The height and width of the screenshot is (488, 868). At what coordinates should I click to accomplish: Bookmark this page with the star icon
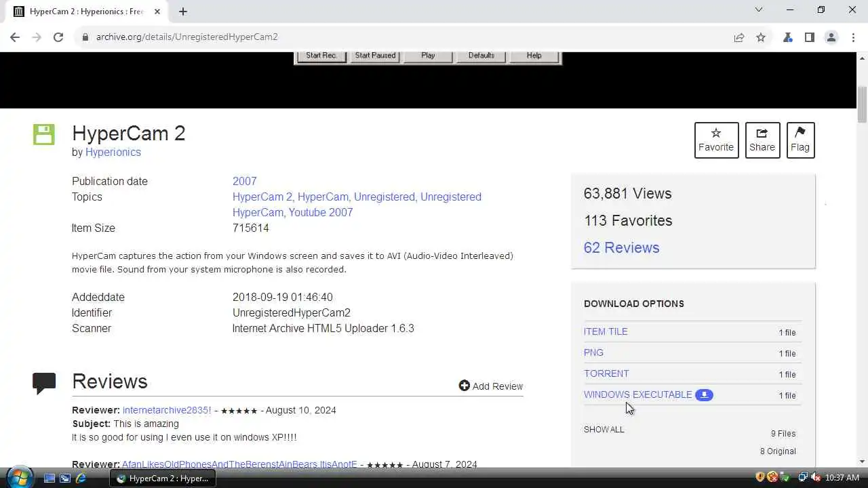(x=761, y=37)
